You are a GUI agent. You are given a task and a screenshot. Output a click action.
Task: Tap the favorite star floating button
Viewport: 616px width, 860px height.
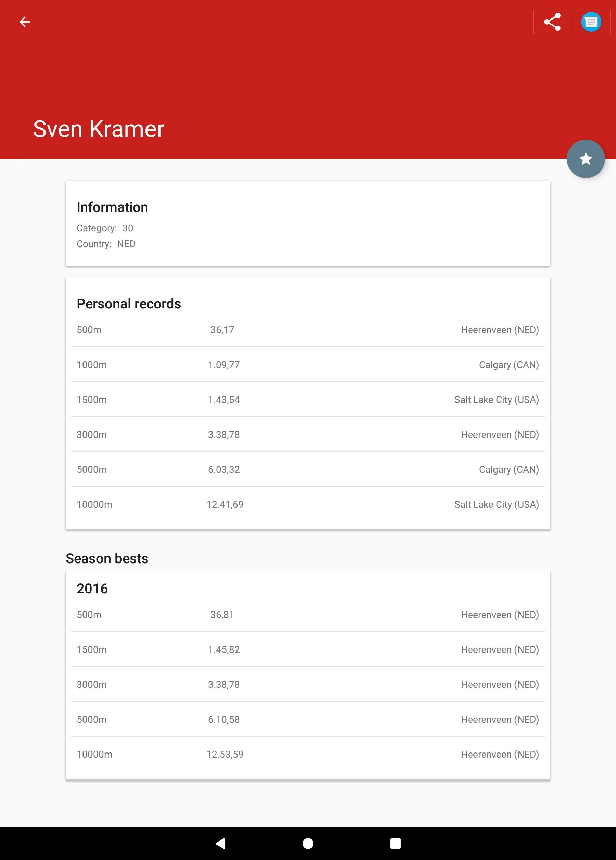tap(586, 159)
